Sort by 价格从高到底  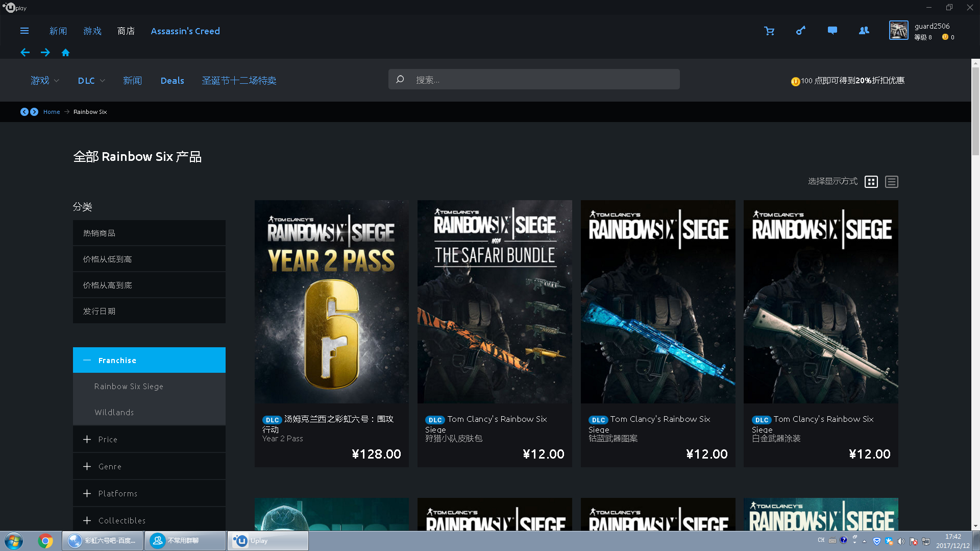(x=149, y=285)
